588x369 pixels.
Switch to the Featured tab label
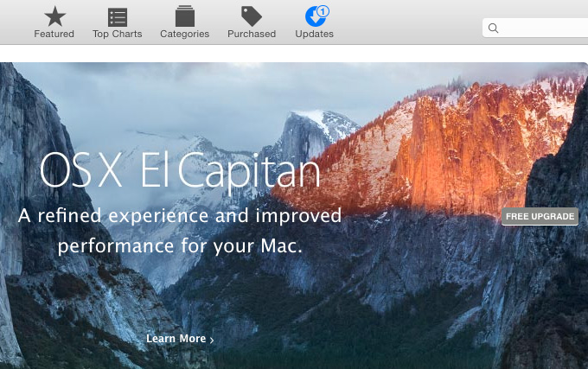click(x=54, y=34)
